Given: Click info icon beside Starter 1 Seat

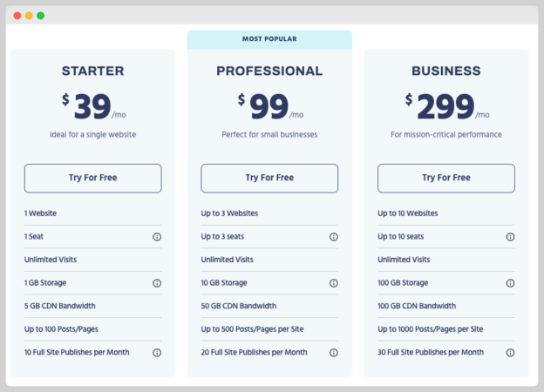Looking at the screenshot, I should tap(157, 236).
